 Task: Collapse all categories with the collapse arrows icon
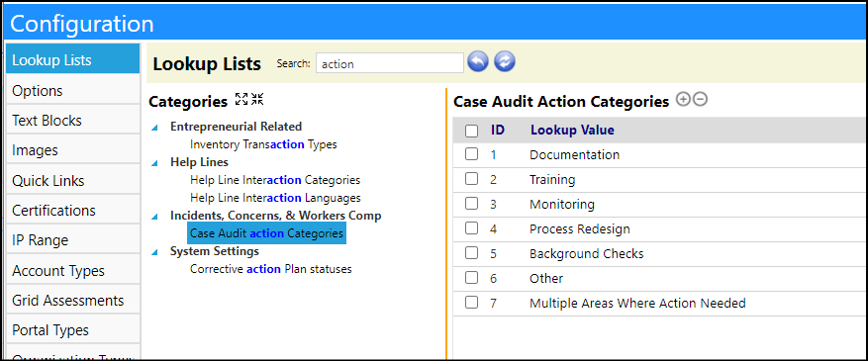(257, 100)
